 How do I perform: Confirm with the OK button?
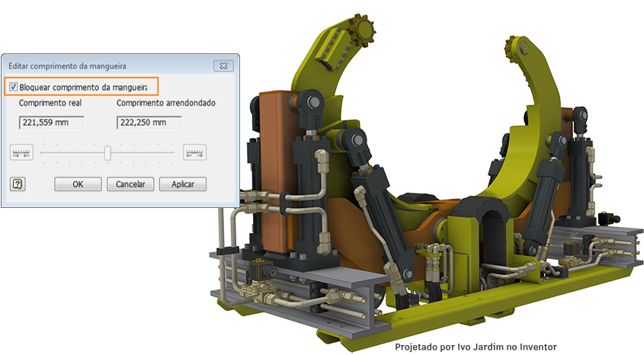pyautogui.click(x=78, y=184)
